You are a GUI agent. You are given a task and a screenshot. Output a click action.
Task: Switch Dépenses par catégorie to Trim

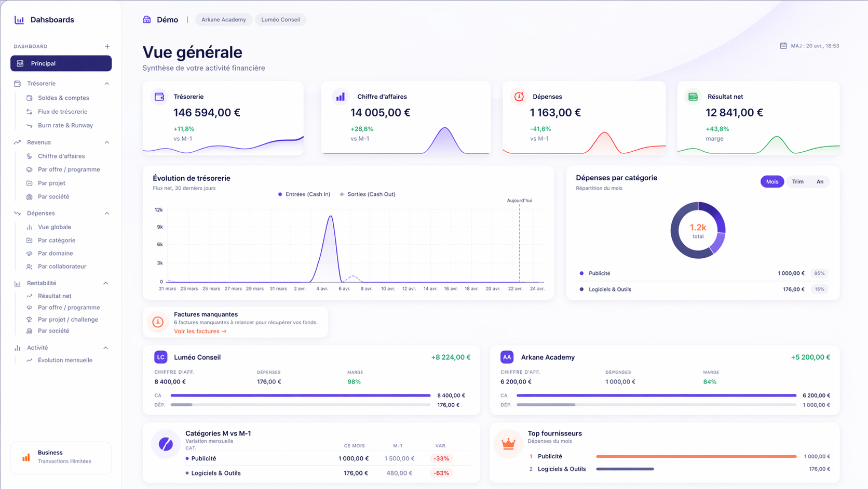coord(797,181)
